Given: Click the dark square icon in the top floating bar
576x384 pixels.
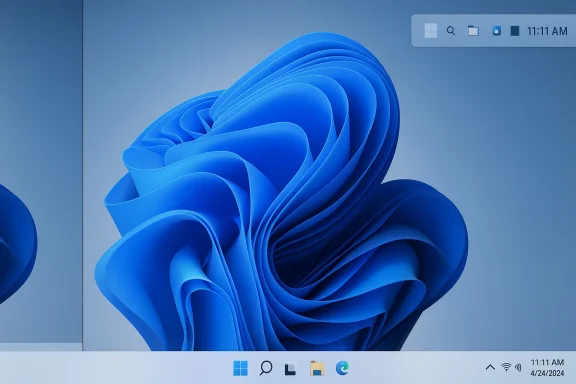Looking at the screenshot, I should tap(515, 31).
